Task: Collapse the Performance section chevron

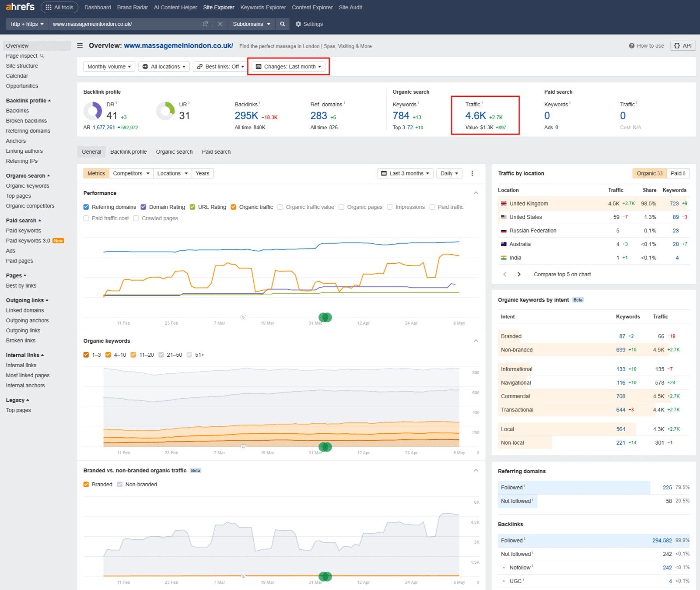Action: (476, 193)
